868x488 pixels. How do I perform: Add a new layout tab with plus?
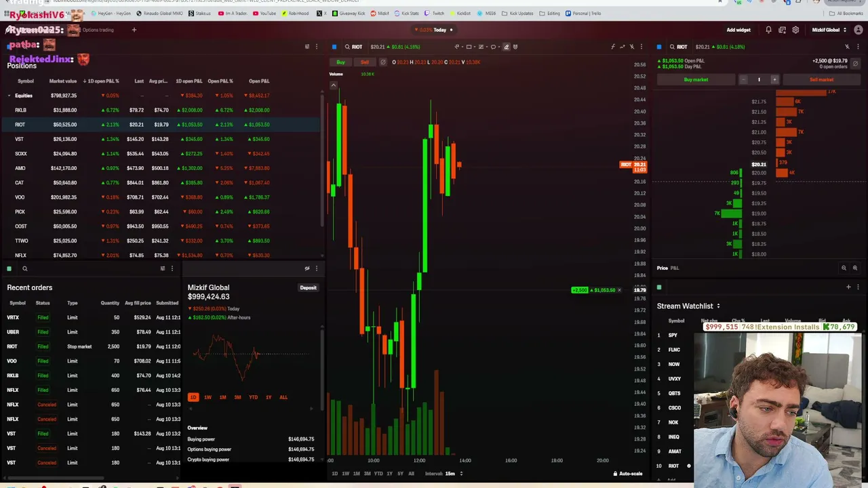[134, 30]
